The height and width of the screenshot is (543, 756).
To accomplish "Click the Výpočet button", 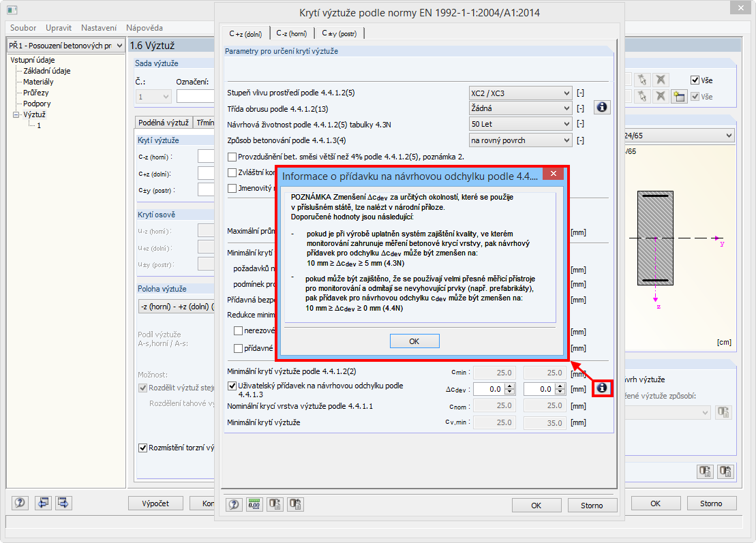I will 155,503.
